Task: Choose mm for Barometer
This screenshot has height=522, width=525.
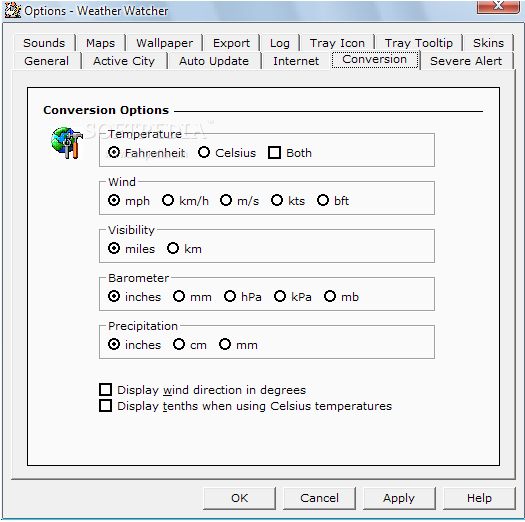Action: [x=192, y=296]
